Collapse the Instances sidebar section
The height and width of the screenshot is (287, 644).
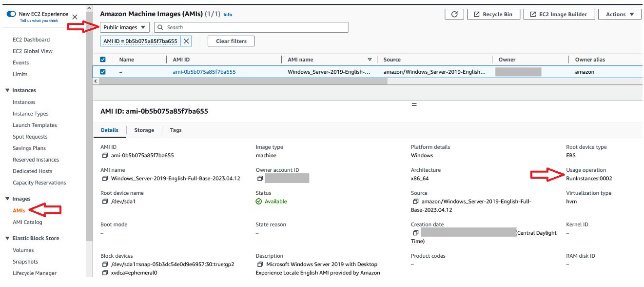pos(7,90)
